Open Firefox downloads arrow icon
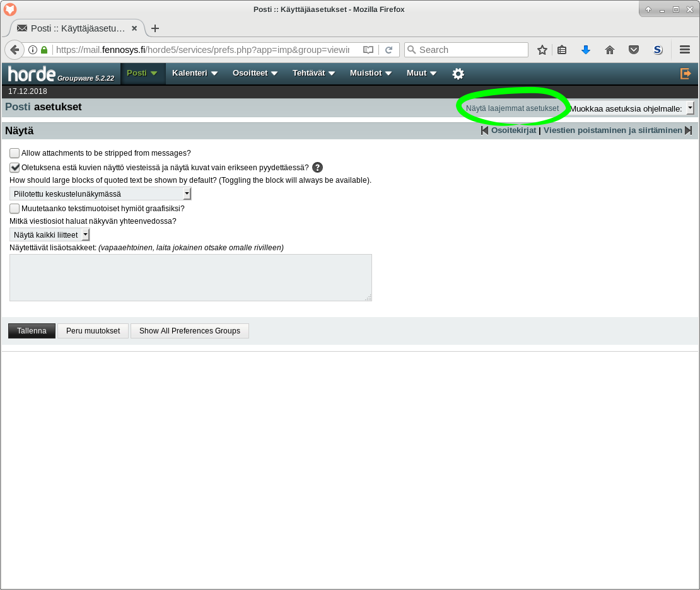The image size is (700, 590). coord(585,50)
